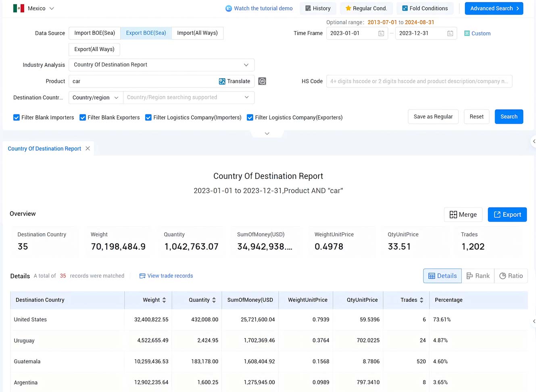The width and height of the screenshot is (536, 392).
Task: Click the Trades overview value 1,202
Action: (x=473, y=247)
